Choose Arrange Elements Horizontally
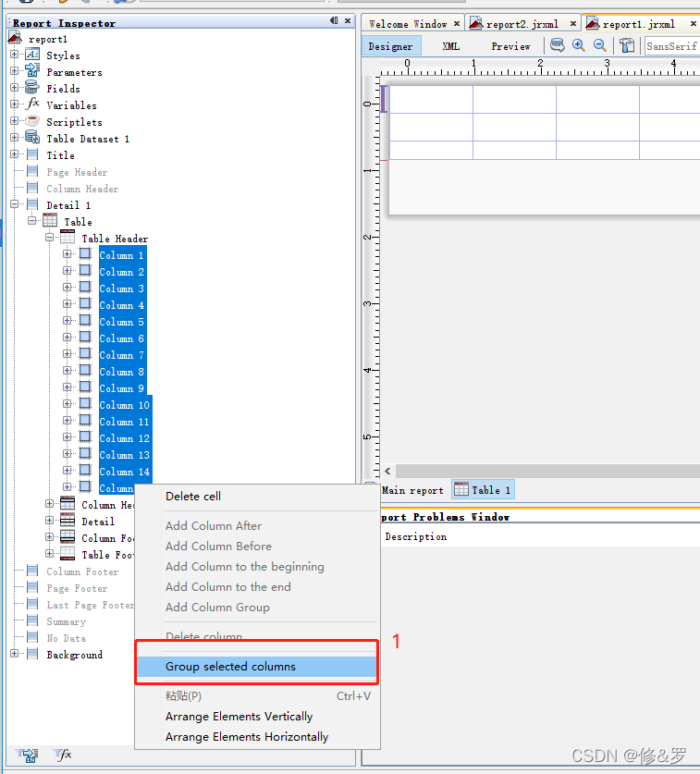This screenshot has height=774, width=700. pyautogui.click(x=257, y=737)
